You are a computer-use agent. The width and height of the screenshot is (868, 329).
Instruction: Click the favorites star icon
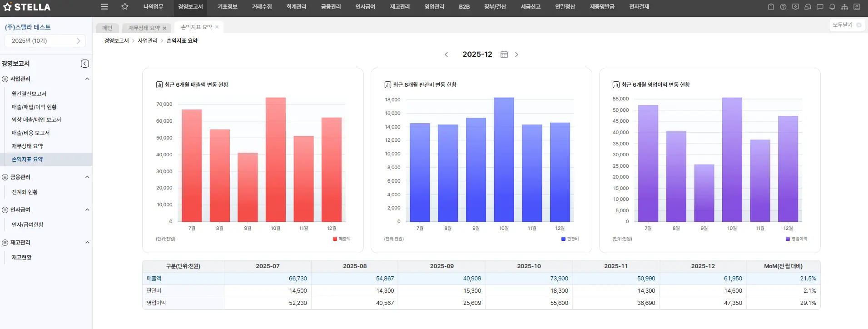point(125,7)
